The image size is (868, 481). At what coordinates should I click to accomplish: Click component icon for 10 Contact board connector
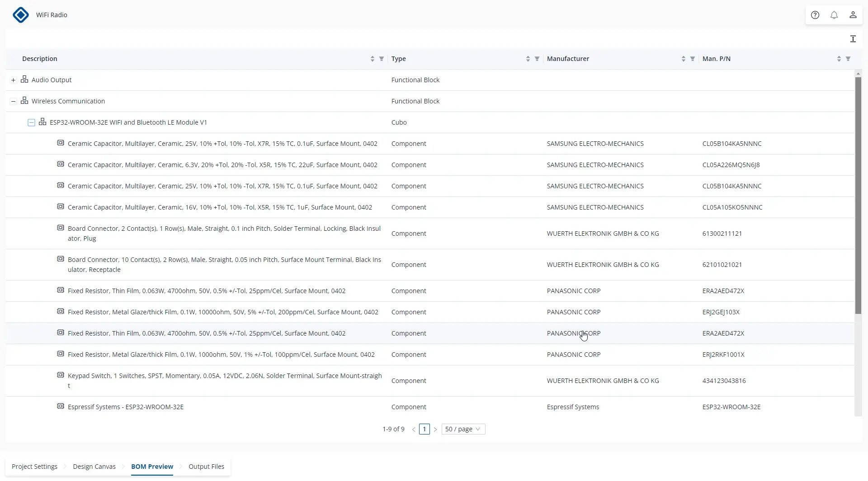[x=60, y=259]
